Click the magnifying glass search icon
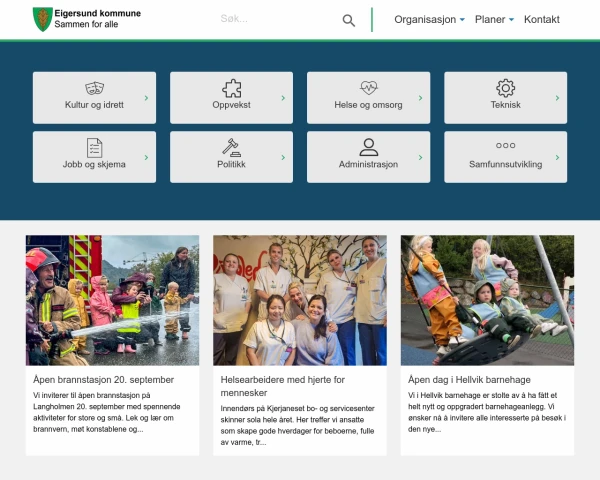600x480 pixels. click(x=348, y=20)
